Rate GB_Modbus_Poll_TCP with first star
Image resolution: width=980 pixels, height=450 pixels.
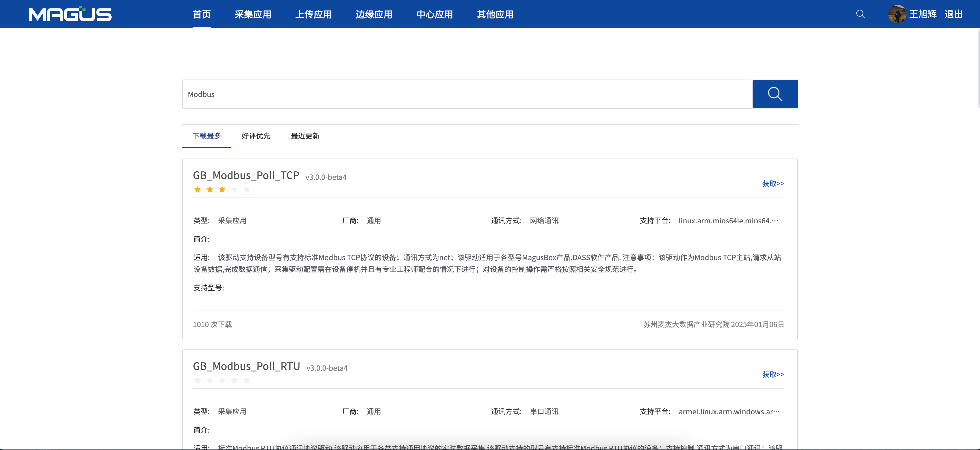coord(198,189)
